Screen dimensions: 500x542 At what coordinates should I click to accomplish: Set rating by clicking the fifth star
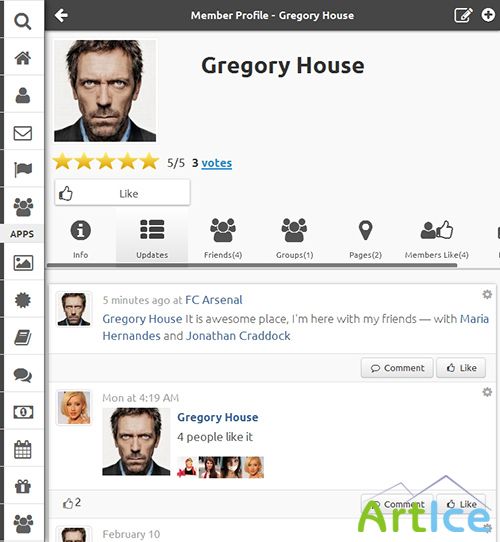pyautogui.click(x=149, y=161)
